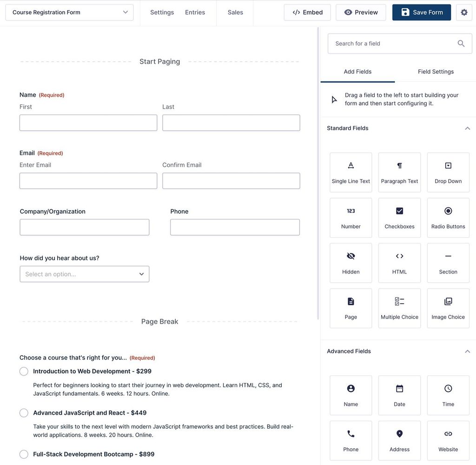Click the Search for a field box

tap(399, 43)
